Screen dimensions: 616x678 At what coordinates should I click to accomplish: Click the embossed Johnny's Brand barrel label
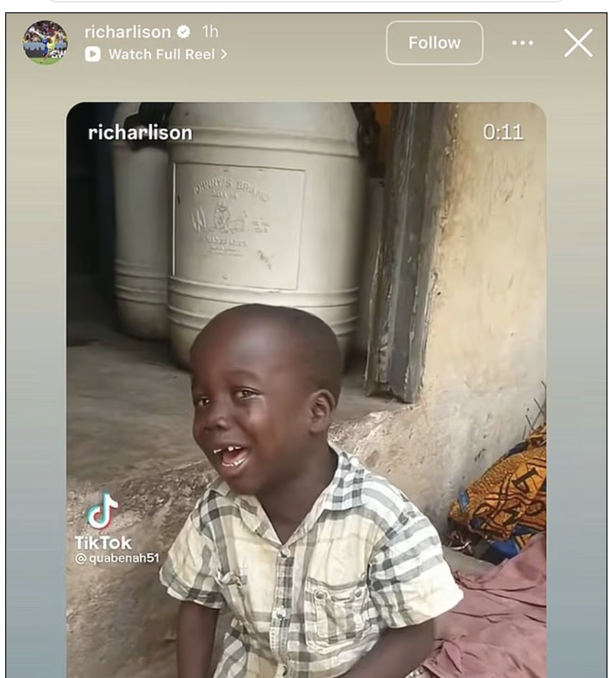click(239, 225)
